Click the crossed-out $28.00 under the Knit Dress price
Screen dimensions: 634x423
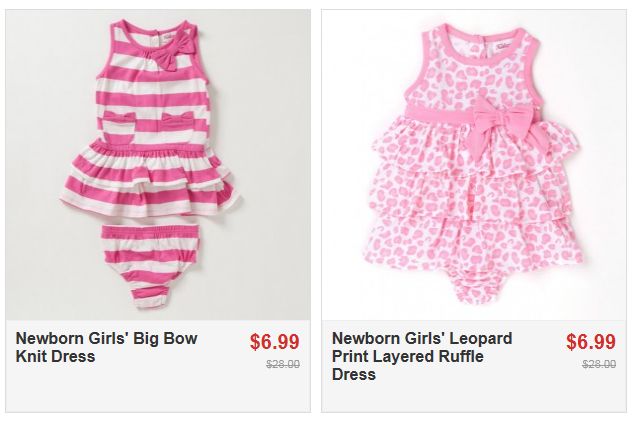[283, 365]
